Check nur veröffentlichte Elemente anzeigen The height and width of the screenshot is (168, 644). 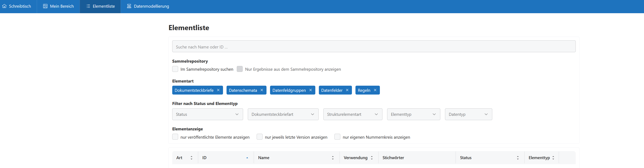click(175, 137)
